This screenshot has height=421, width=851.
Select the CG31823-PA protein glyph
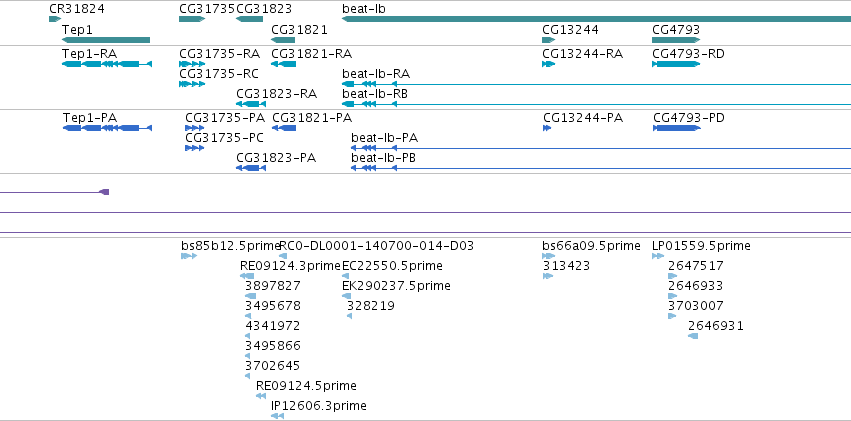tap(251, 168)
